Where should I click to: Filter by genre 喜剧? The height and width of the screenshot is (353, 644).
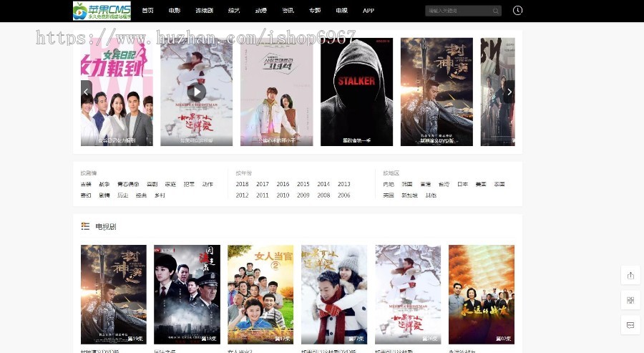[152, 184]
